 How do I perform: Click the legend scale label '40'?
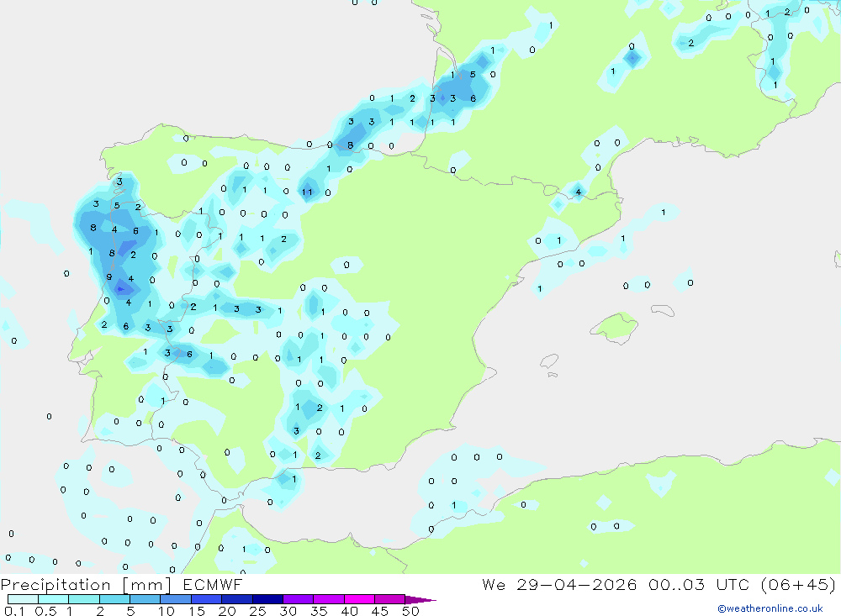(x=350, y=611)
